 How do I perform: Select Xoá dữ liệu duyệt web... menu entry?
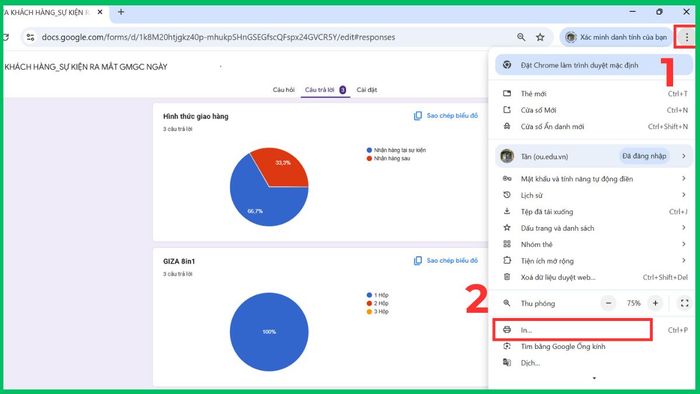coord(594,277)
